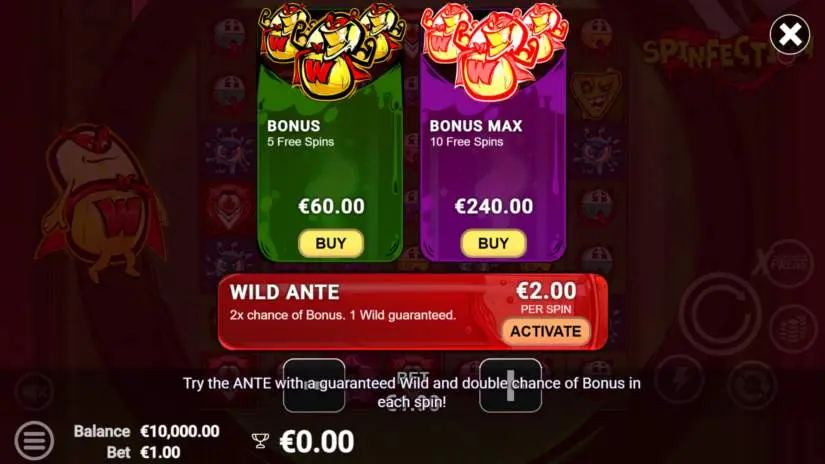Click the trophy win icon
The image size is (825, 464).
[260, 440]
